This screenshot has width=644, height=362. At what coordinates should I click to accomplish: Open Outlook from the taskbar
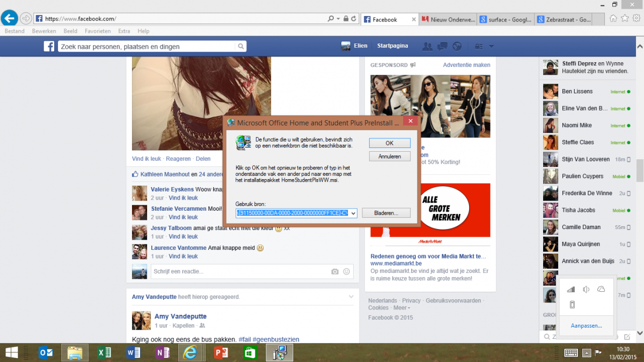pyautogui.click(x=46, y=352)
